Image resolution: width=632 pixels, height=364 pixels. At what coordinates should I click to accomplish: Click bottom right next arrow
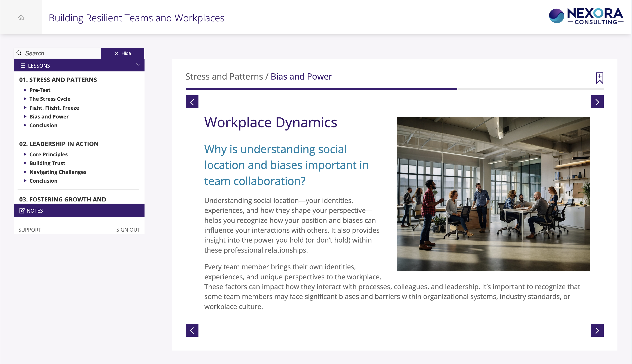(x=597, y=330)
